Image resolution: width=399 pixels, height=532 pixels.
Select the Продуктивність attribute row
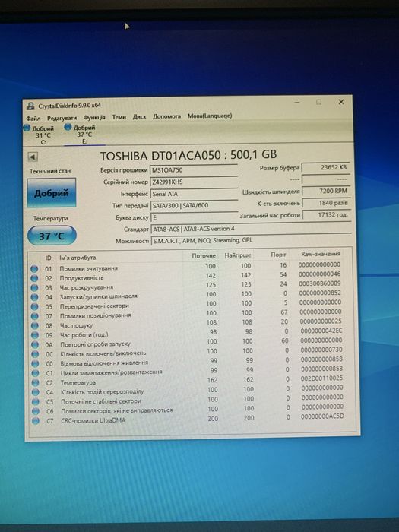click(187, 276)
